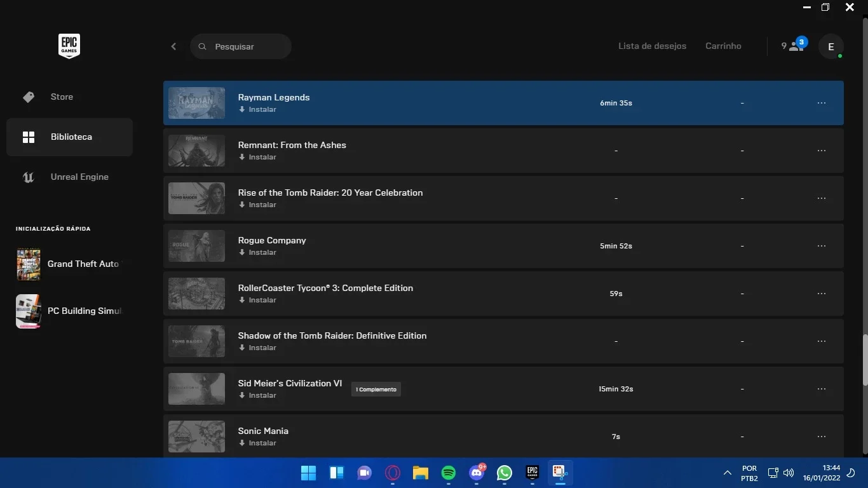Open the Epic Games taskbar icon
Viewport: 868px width, 488px height.
pos(532,473)
